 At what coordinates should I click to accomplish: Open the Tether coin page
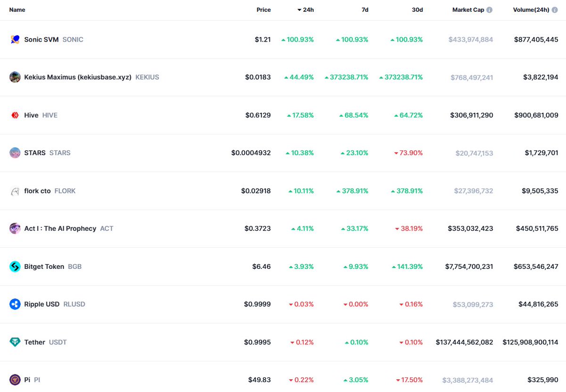point(35,342)
